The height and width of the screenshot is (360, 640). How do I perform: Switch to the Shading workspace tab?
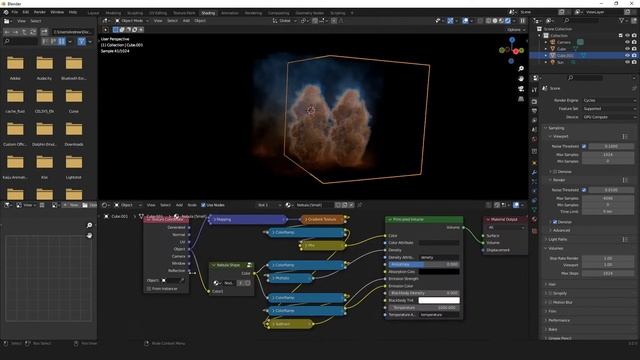click(x=208, y=13)
